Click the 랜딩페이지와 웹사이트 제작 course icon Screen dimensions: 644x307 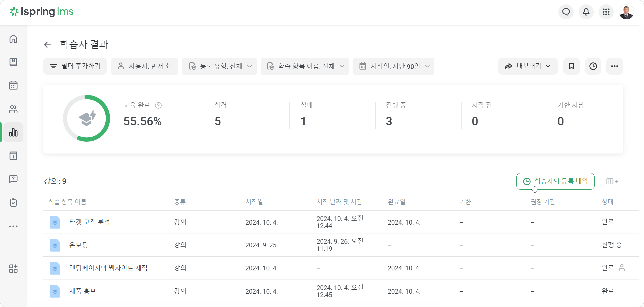coord(55,268)
